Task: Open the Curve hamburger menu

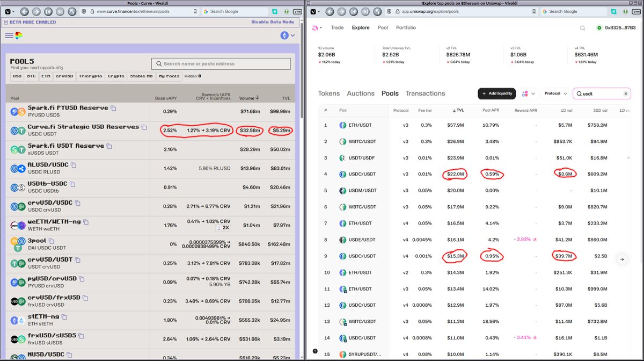Action: point(9,35)
